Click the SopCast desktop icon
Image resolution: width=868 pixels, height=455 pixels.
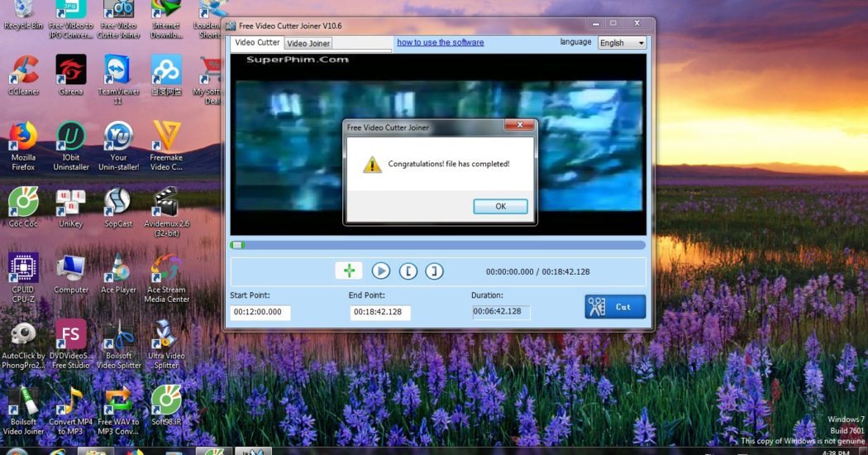click(118, 208)
